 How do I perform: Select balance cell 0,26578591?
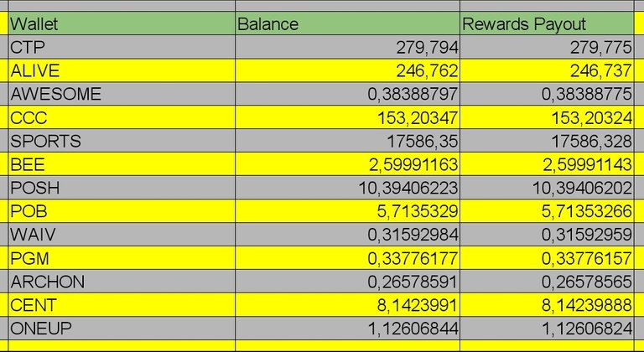[347, 282]
